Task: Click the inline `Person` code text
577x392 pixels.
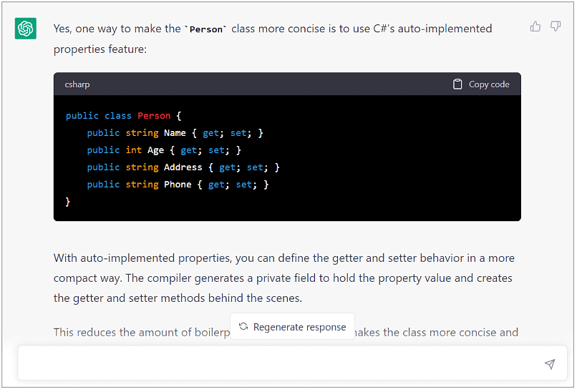Action: [x=206, y=29]
